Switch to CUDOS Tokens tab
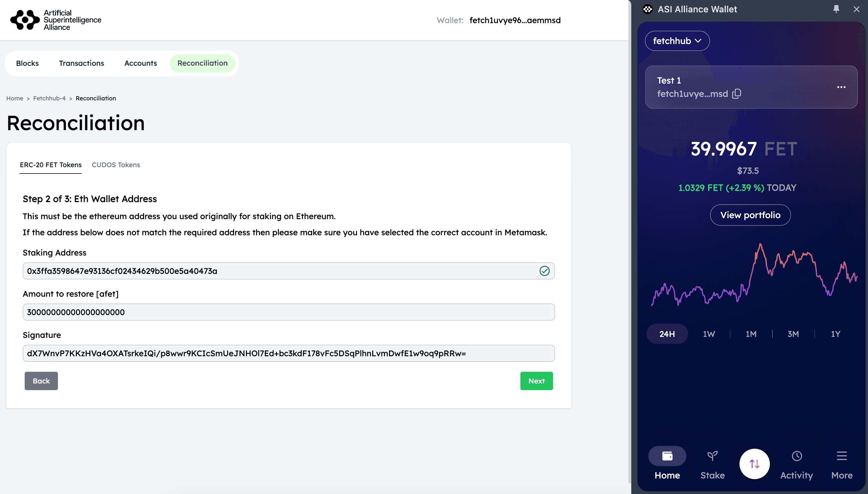The image size is (868, 494). [116, 165]
